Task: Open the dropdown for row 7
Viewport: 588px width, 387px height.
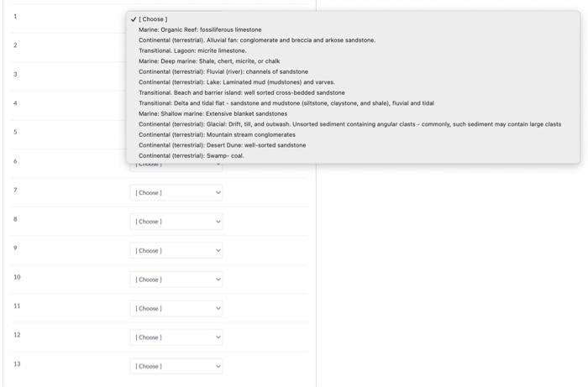Action: 176,192
